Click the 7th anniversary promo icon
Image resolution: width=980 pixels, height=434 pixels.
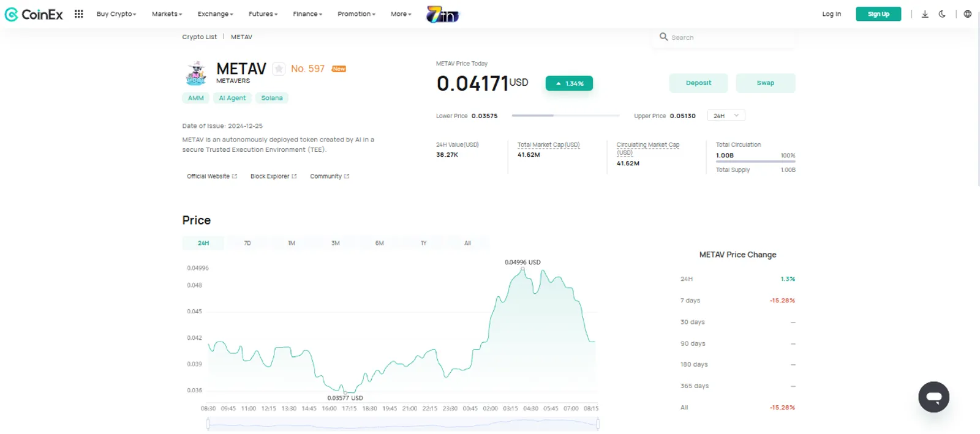click(x=442, y=14)
